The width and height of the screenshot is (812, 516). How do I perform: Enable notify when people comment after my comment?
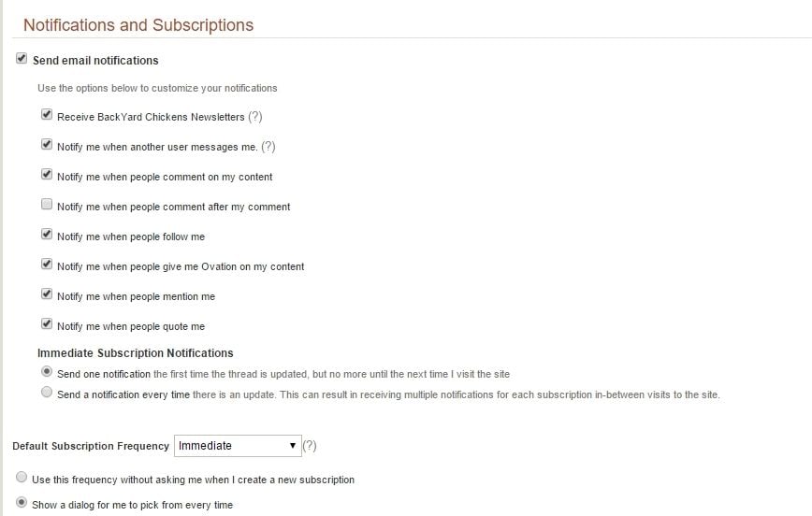47,205
